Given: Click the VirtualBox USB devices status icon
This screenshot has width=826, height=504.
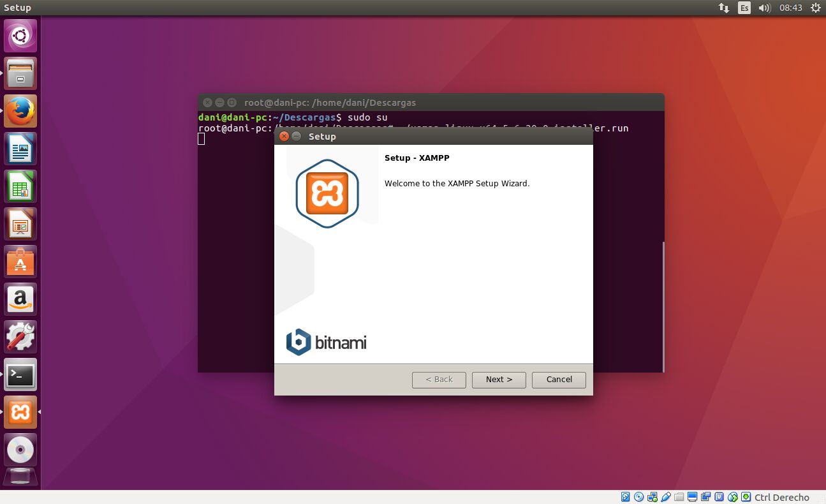Looking at the screenshot, I should point(666,497).
